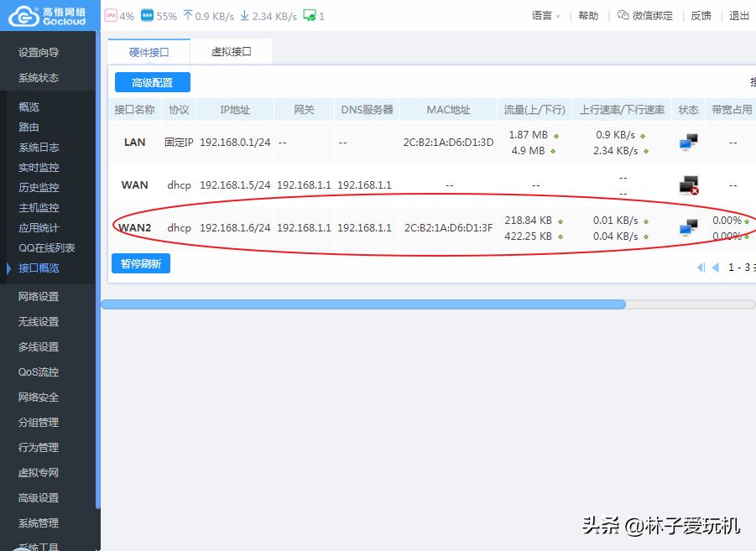Click the 暂停刷新 button
Screen dimensions: 756x551
pos(140,263)
